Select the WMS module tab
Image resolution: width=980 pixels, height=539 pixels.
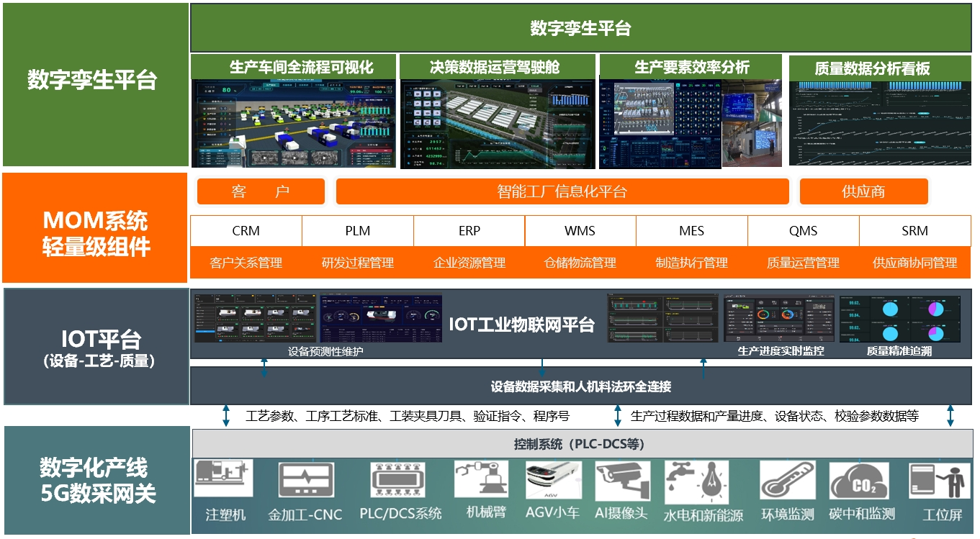click(580, 231)
